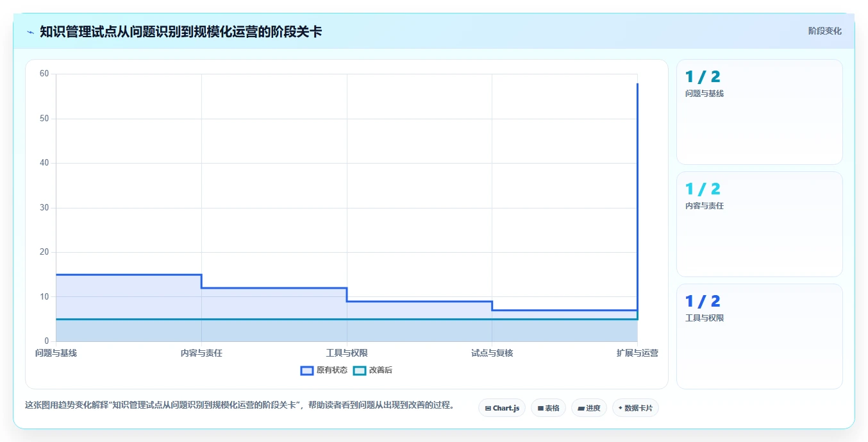The image size is (868, 442).
Task: Toggle the 原有状态 legend swatch
Action: pyautogui.click(x=307, y=371)
